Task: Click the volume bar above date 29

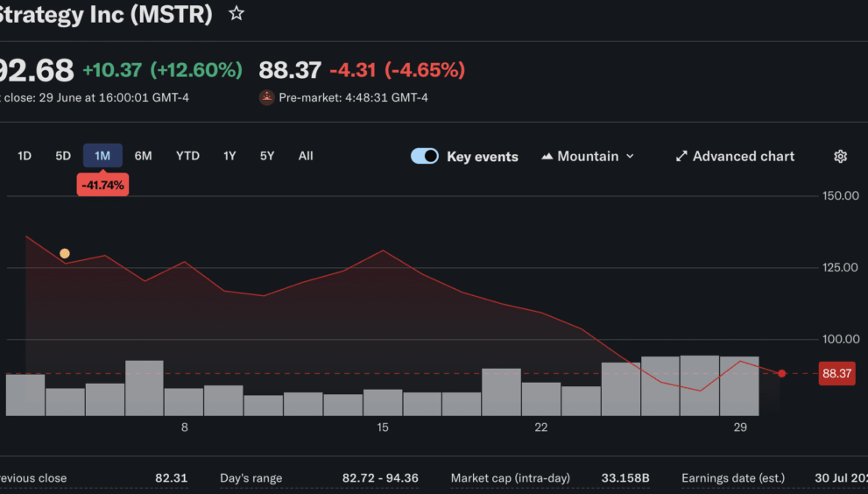Action: click(x=739, y=386)
